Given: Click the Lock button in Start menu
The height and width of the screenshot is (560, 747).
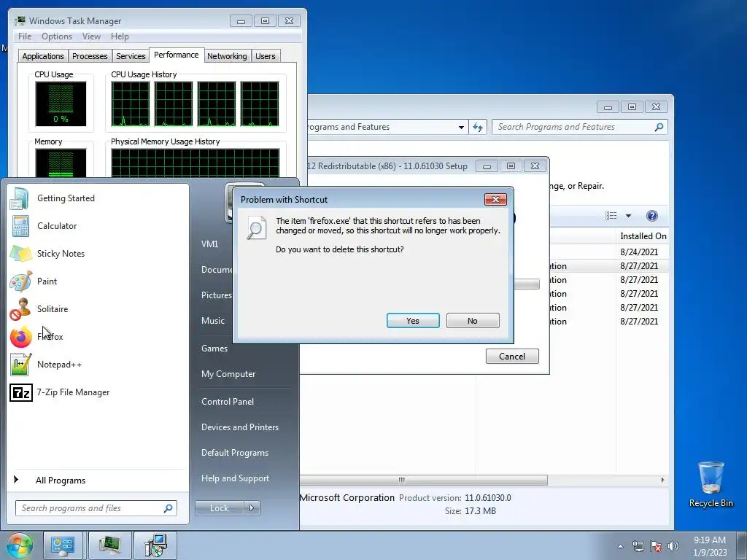Looking at the screenshot, I should tap(219, 508).
